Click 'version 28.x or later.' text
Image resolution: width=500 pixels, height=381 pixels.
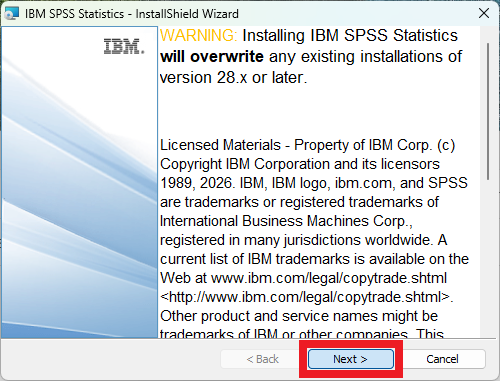coord(233,78)
